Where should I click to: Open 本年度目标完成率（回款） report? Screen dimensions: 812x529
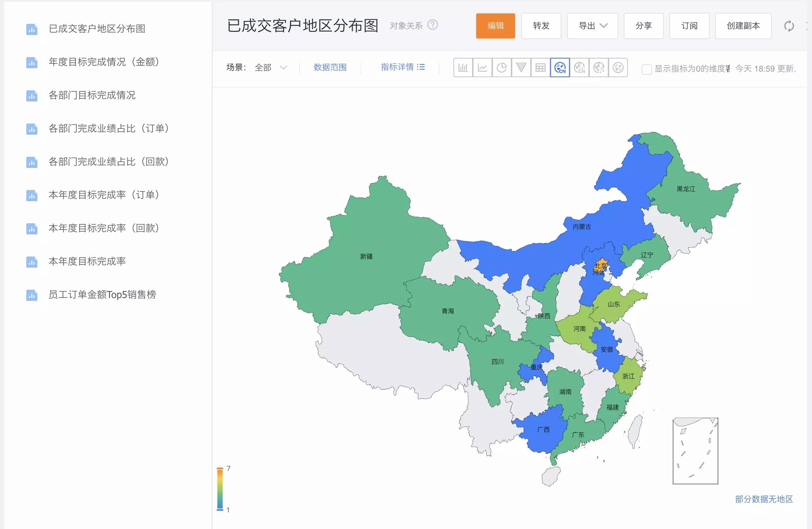tap(104, 228)
